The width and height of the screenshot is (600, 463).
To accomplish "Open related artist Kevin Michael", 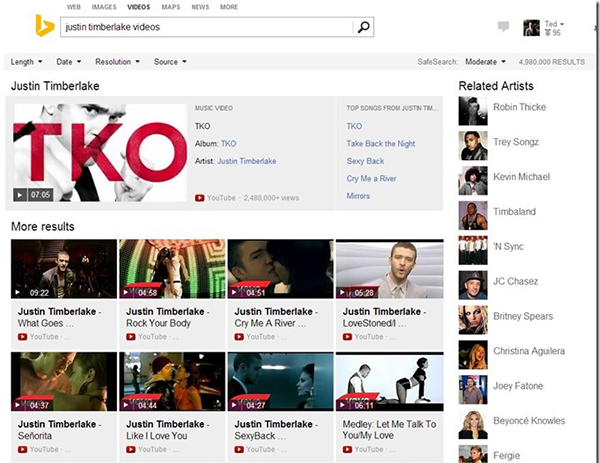I will coord(521,177).
